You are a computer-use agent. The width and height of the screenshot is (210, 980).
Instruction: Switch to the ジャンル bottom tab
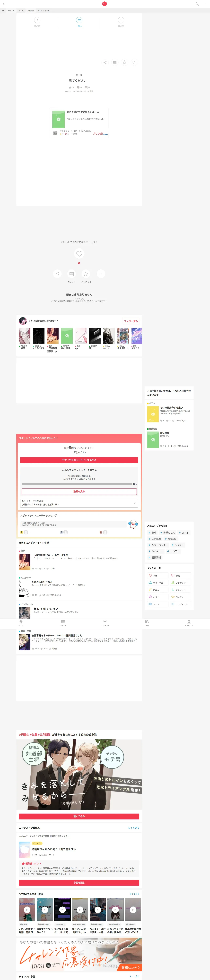coord(63,623)
